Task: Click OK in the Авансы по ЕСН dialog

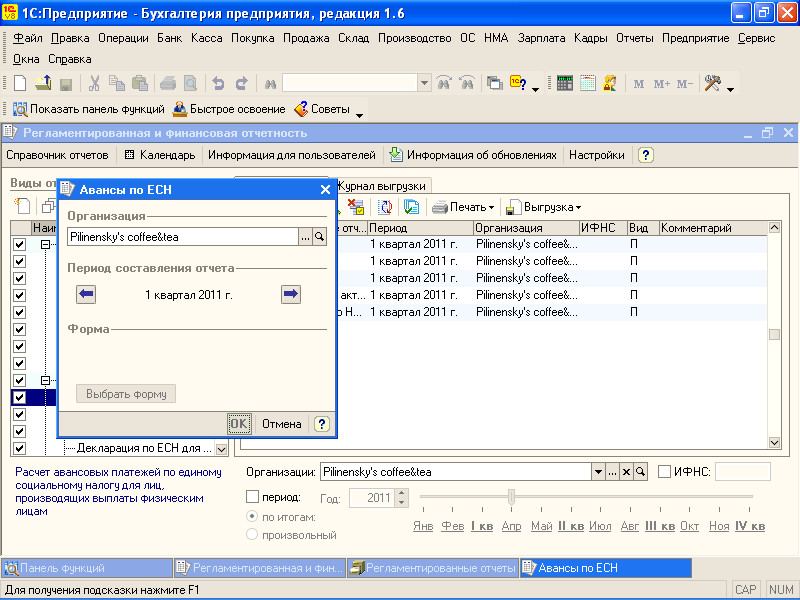Action: tap(239, 424)
